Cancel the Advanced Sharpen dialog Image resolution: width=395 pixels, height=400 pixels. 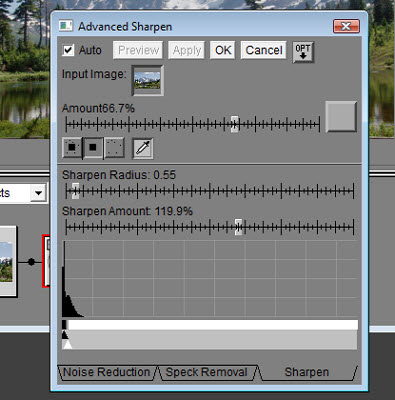pos(264,50)
